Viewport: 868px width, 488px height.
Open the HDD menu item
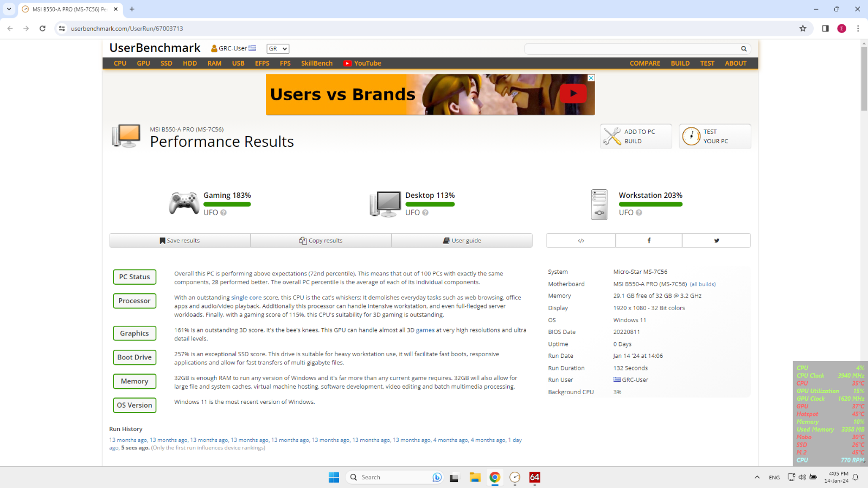[190, 63]
